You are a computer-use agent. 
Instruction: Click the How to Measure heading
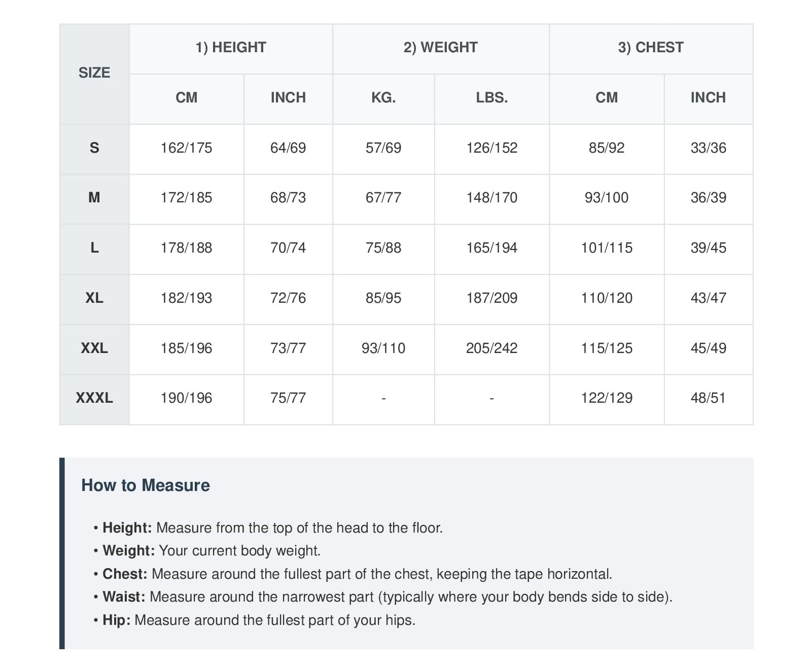pyautogui.click(x=146, y=485)
